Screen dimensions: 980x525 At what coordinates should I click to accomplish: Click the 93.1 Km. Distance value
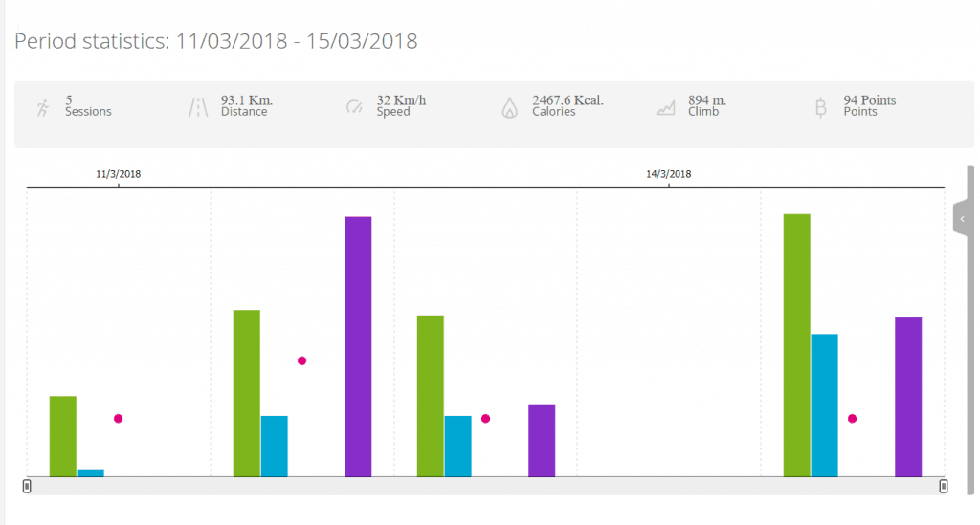pyautogui.click(x=247, y=100)
